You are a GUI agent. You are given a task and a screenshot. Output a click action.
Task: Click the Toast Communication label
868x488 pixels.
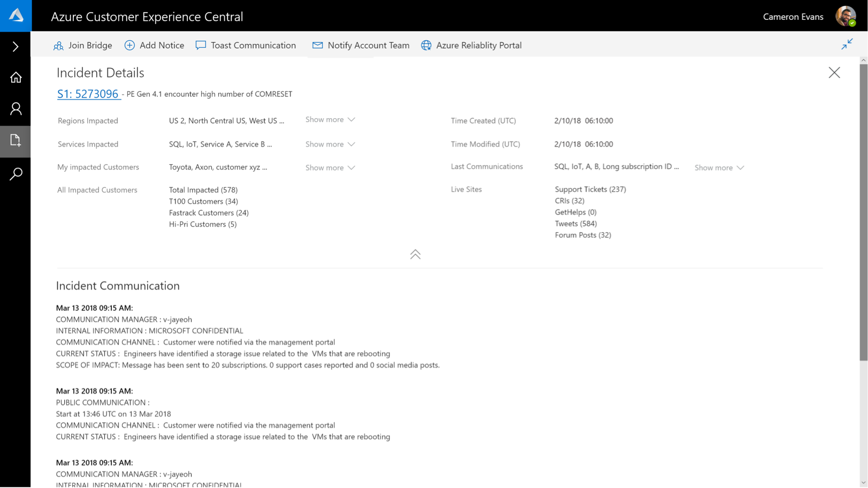(x=253, y=45)
